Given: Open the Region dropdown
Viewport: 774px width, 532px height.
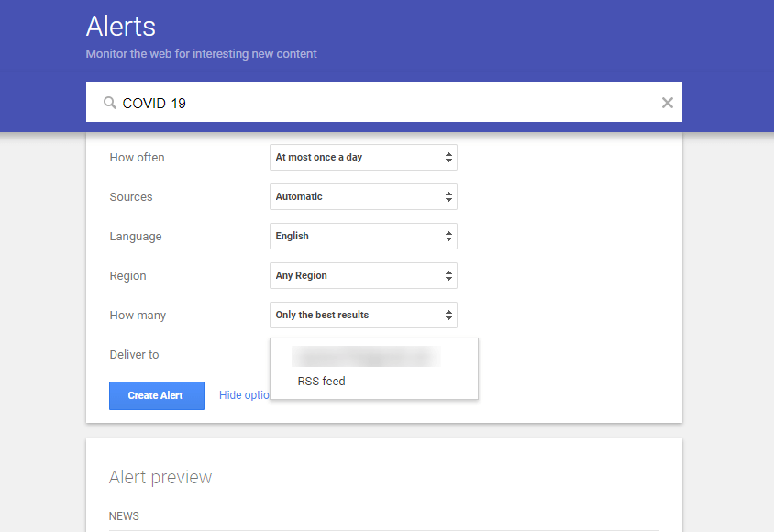Looking at the screenshot, I should click(363, 275).
